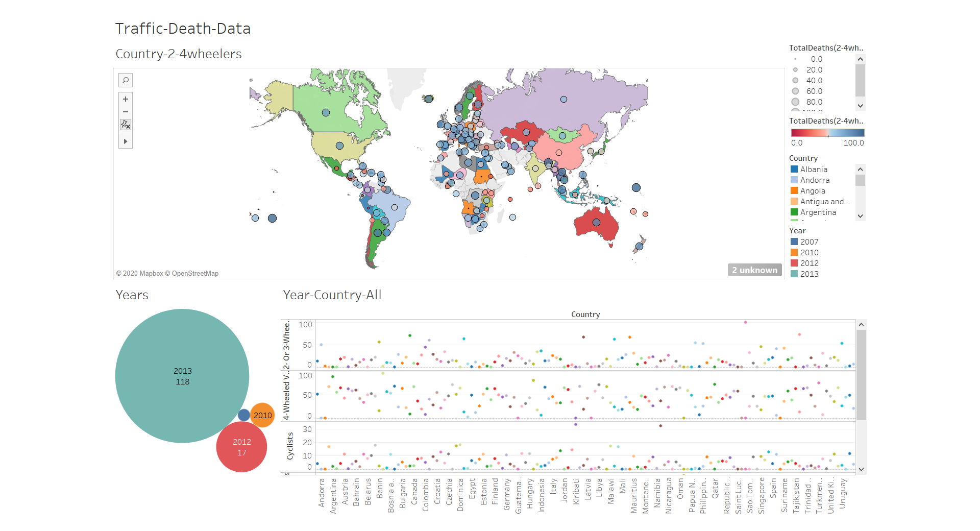Open the map search tool
This screenshot has width=980, height=531.
point(126,80)
